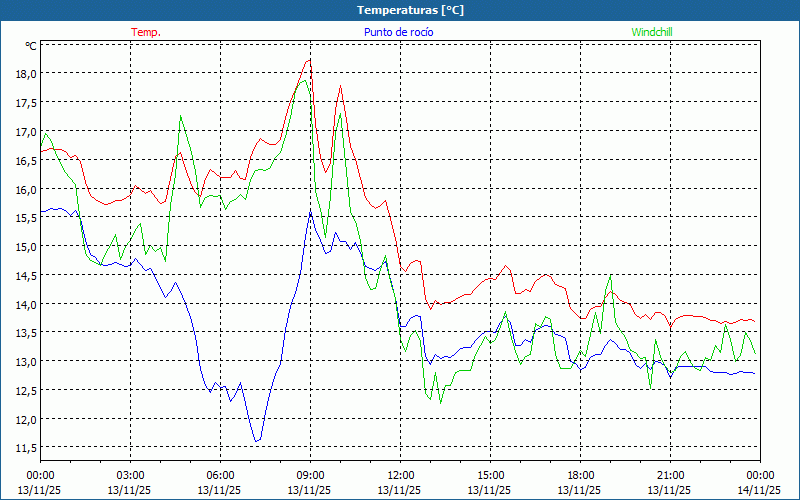Image resolution: width=800 pixels, height=500 pixels.
Task: Click the 18,0 value on the y-axis
Action: point(24,73)
